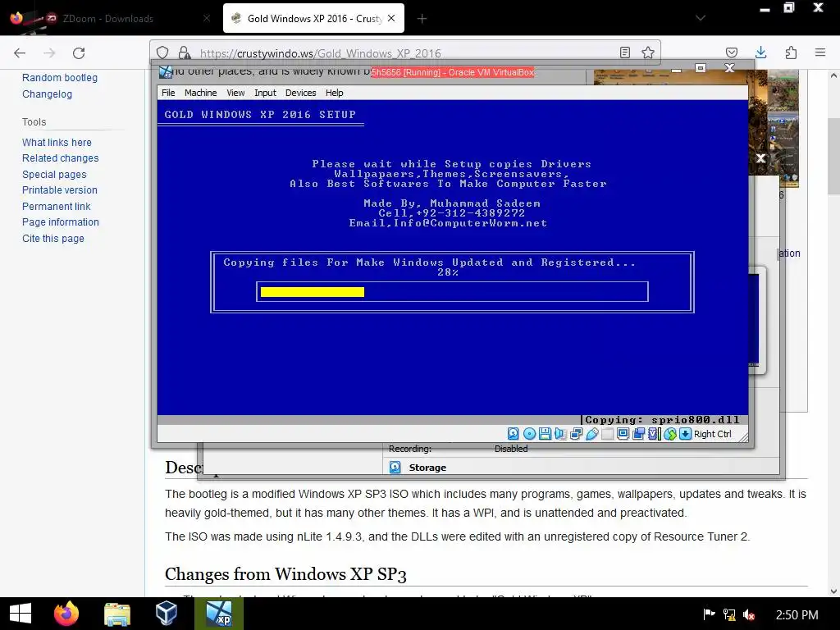Click the hard disk activity icon in VirtualBox status bar

pyautogui.click(x=514, y=434)
